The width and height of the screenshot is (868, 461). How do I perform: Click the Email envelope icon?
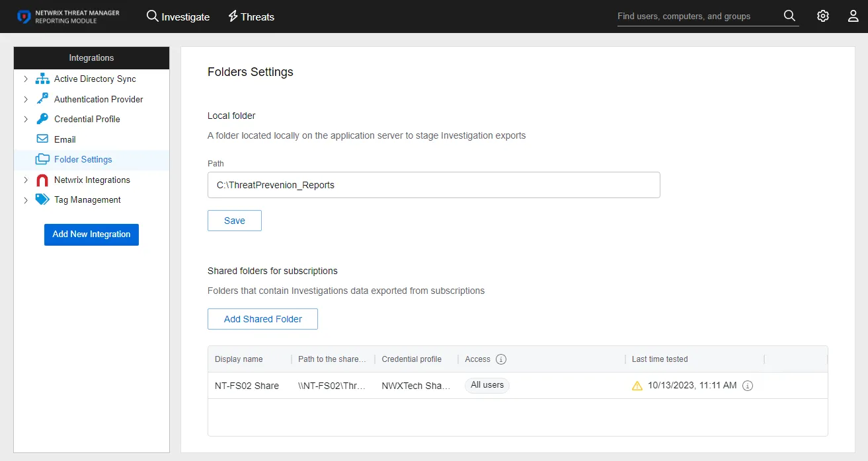pyautogui.click(x=42, y=139)
